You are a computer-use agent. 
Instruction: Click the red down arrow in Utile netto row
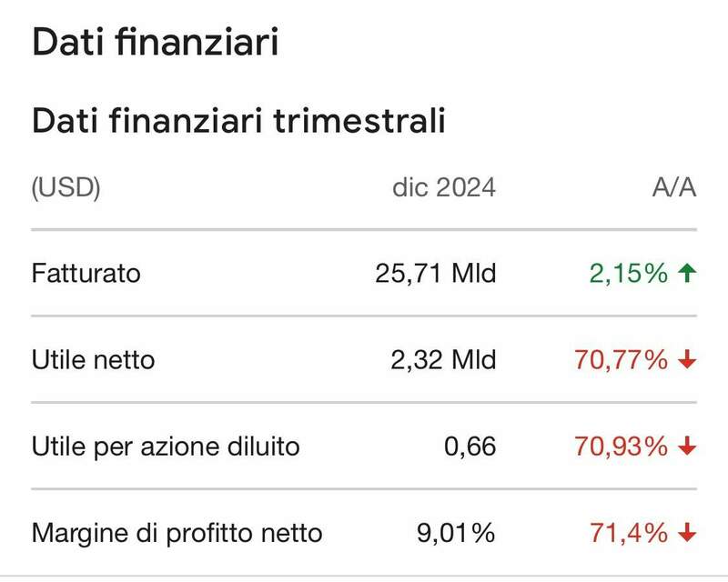click(x=688, y=360)
